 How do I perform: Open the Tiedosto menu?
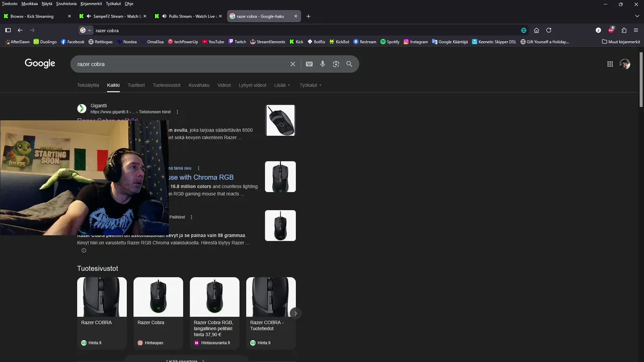(10, 4)
